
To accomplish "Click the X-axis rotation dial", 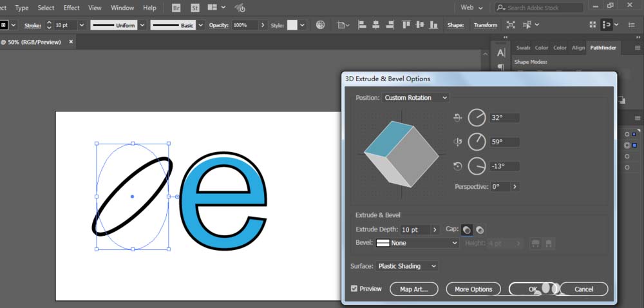I will tap(477, 117).
